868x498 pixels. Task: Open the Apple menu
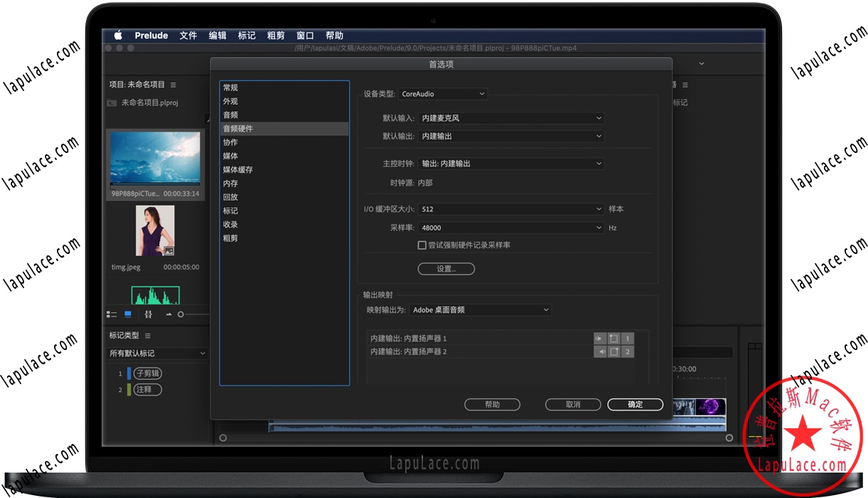[x=118, y=35]
